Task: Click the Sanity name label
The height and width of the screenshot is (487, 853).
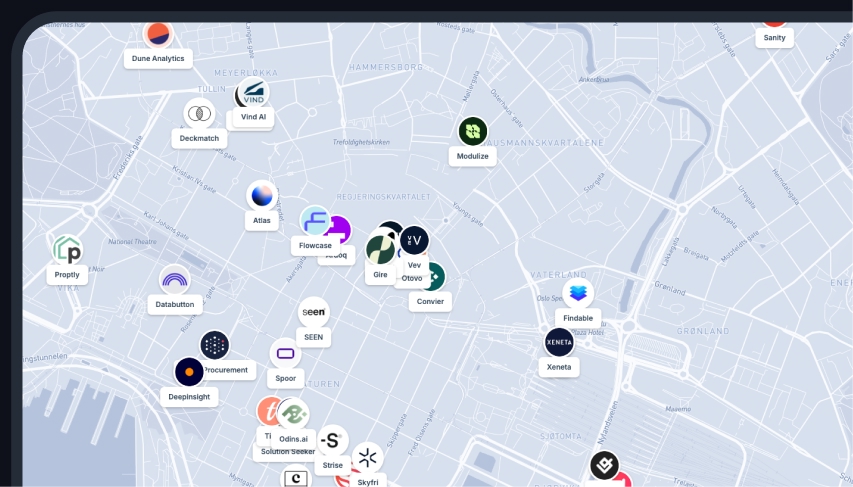Action: pyautogui.click(x=774, y=37)
